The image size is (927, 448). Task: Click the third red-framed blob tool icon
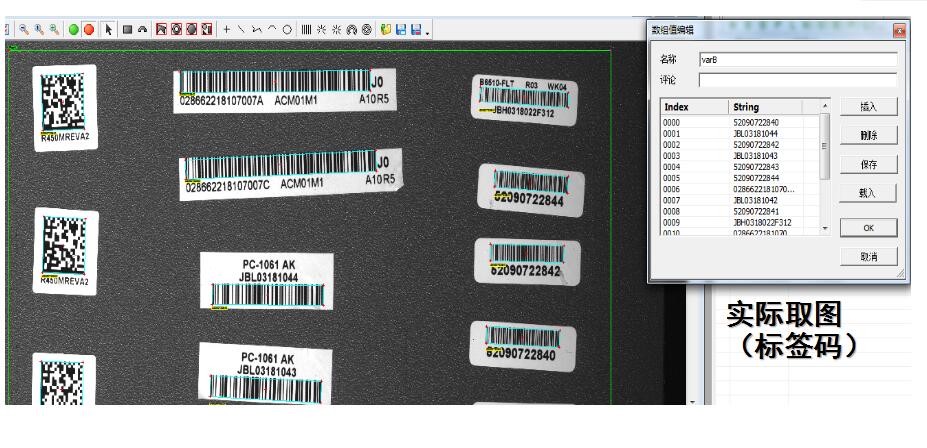coord(192,29)
